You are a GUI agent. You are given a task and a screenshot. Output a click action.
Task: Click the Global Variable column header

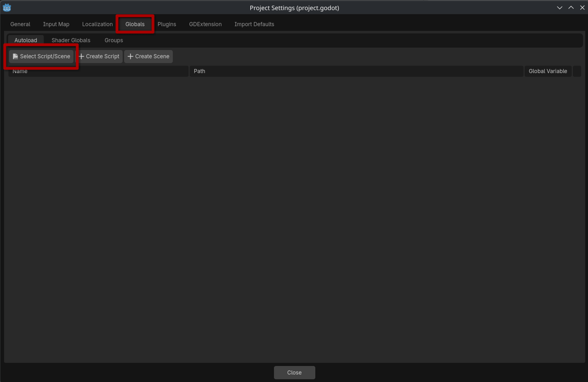click(x=548, y=71)
